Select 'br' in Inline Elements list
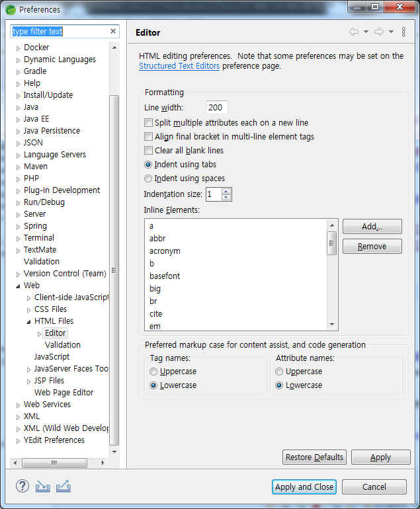The width and height of the screenshot is (420, 509). coord(153,301)
